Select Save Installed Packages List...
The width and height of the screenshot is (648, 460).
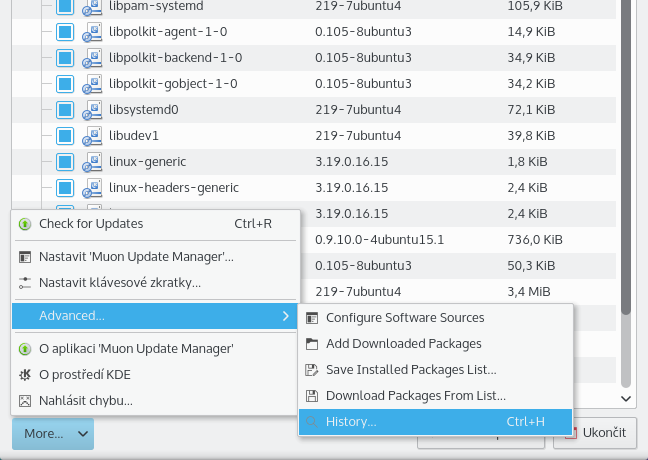(x=436, y=370)
